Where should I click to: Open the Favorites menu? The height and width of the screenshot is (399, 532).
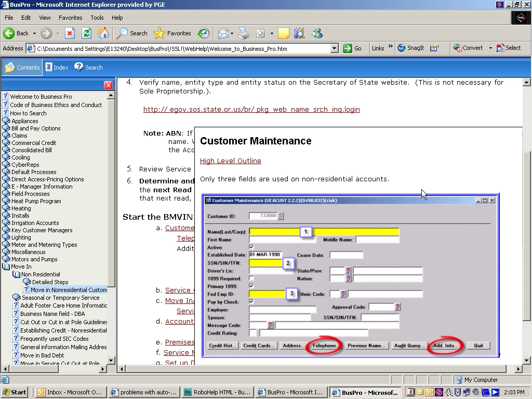click(x=70, y=18)
